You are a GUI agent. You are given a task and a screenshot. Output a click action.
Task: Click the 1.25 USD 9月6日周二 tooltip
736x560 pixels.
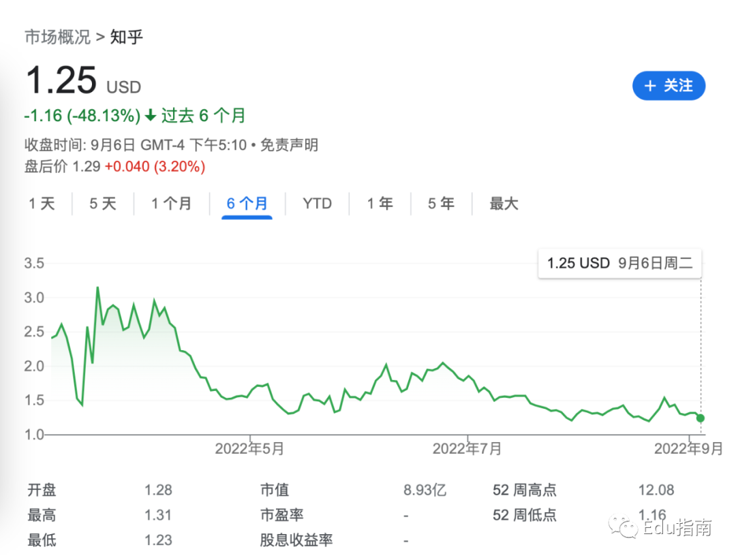pos(619,264)
